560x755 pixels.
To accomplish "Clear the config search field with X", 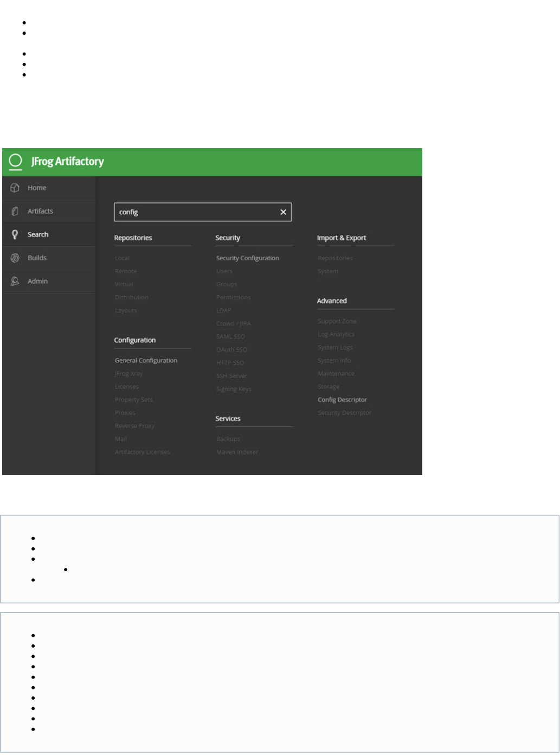I will click(283, 212).
